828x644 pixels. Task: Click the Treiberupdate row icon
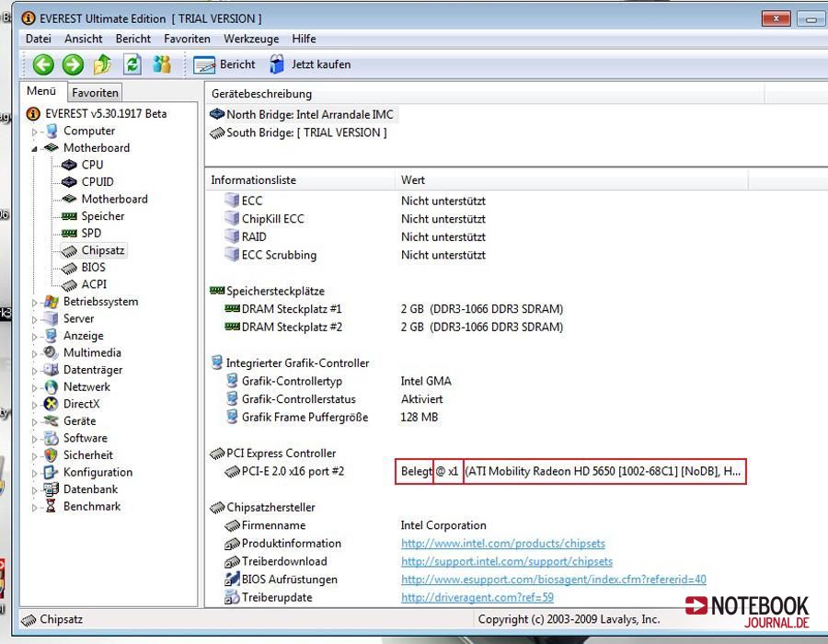232,597
